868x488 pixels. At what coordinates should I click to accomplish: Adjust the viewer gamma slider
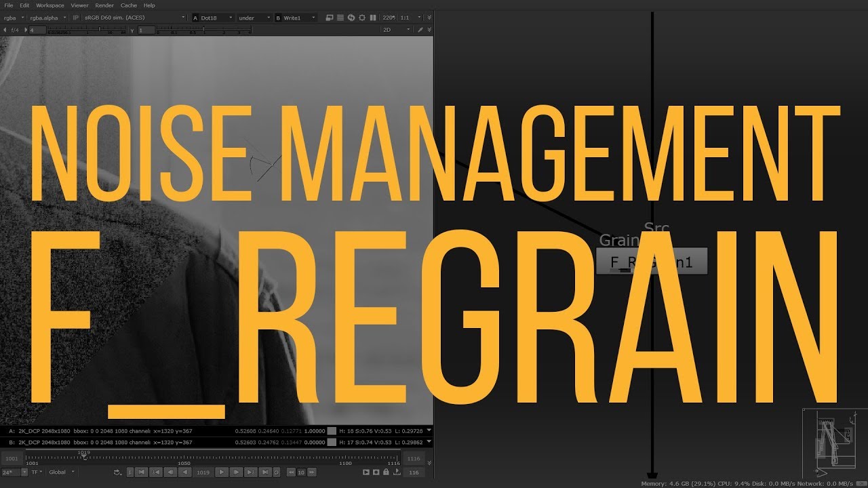pyautogui.click(x=204, y=30)
